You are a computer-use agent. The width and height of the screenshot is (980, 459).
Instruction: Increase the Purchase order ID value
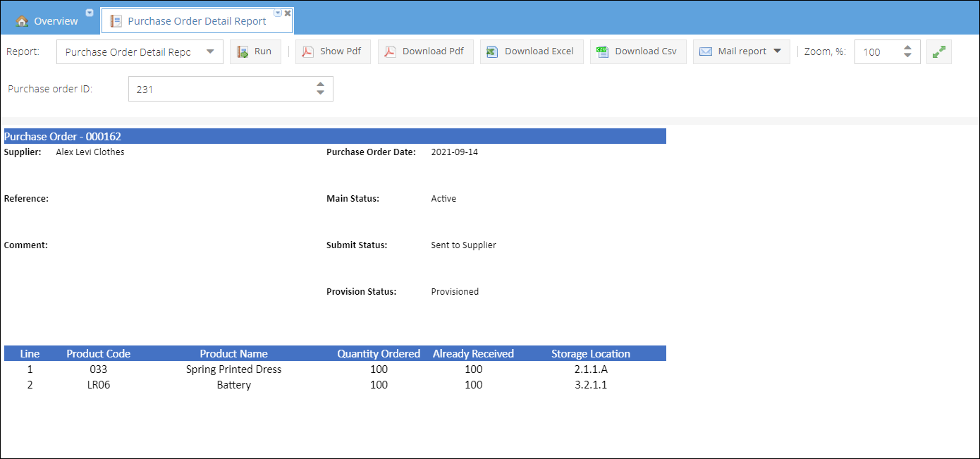(x=320, y=85)
